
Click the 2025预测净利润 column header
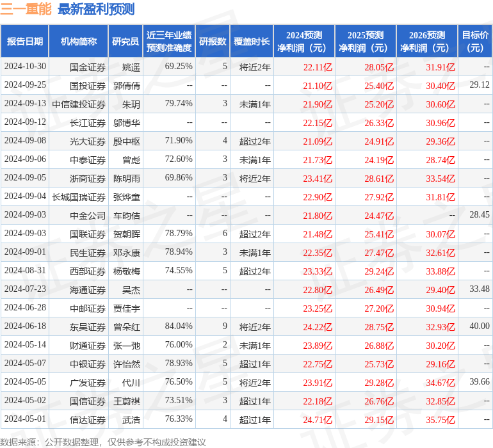tap(366, 41)
